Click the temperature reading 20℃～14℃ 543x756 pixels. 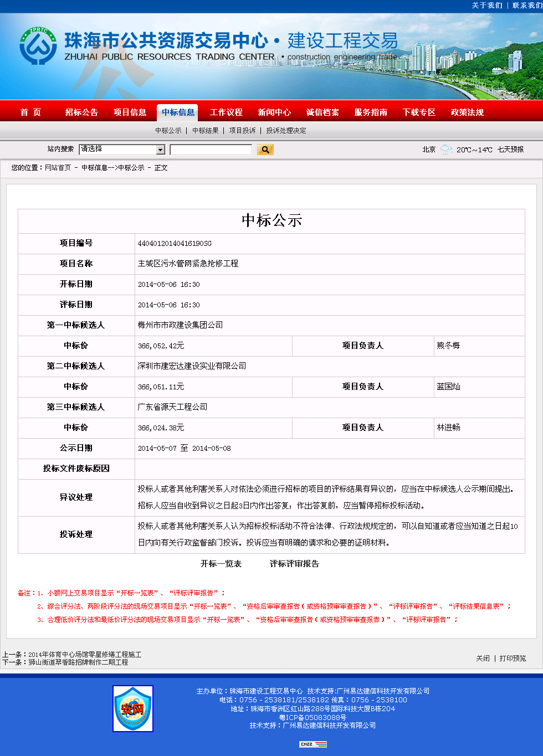coord(474,150)
